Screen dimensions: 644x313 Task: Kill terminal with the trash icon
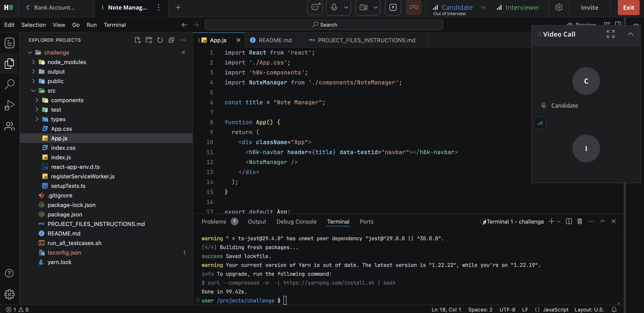pyautogui.click(x=580, y=221)
